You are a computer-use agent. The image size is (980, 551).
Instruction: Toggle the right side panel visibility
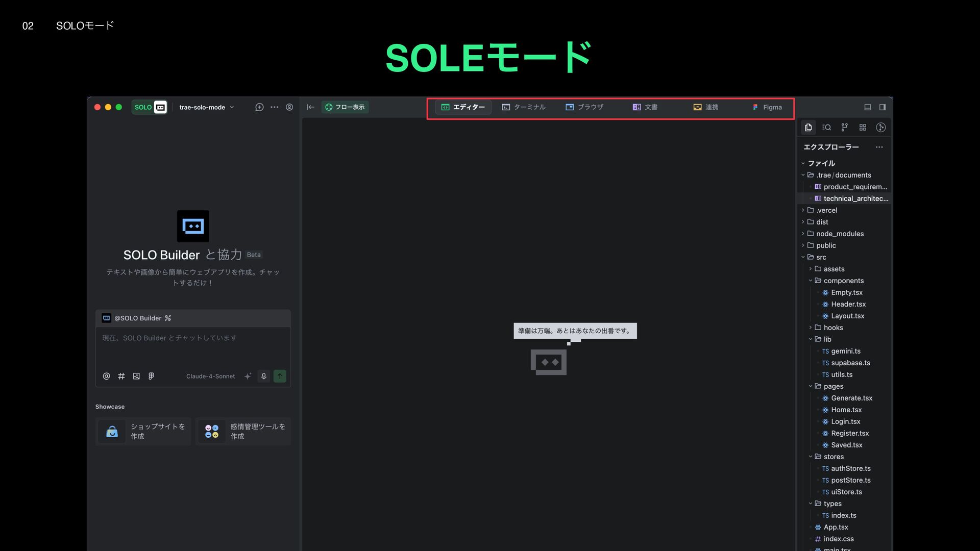click(x=883, y=107)
